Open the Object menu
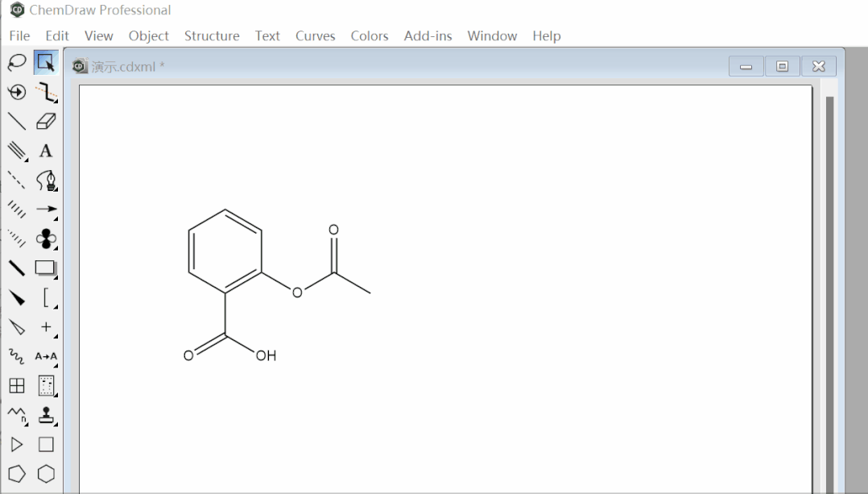 pyautogui.click(x=148, y=36)
